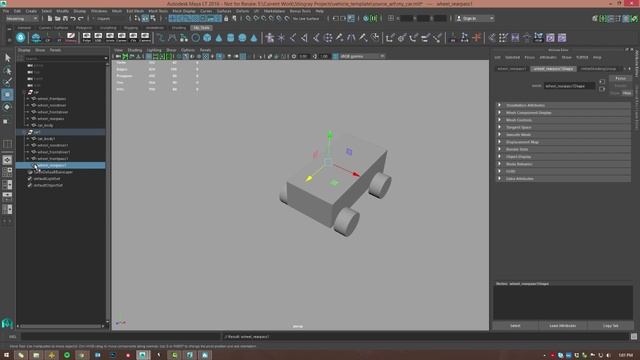Expand Smooth Mesh section
The width and height of the screenshot is (640, 360).
click(563, 135)
